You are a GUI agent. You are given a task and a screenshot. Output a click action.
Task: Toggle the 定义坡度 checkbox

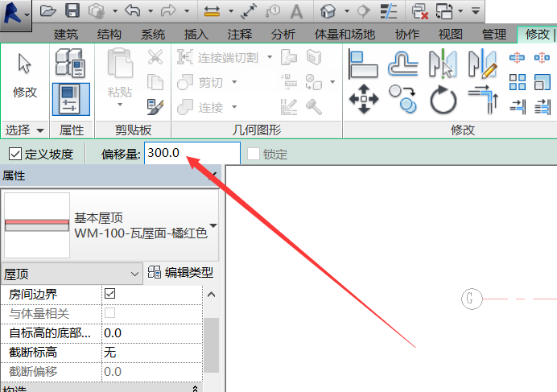(15, 154)
